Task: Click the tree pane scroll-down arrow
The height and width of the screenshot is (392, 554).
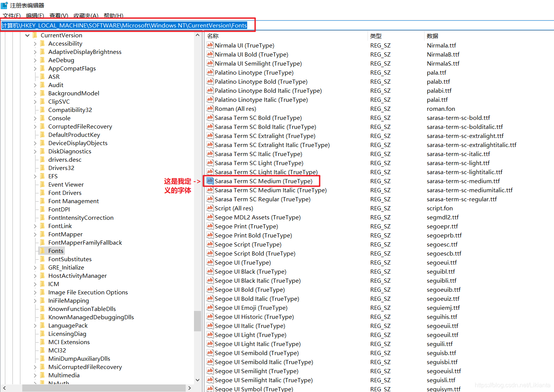Action: click(197, 380)
